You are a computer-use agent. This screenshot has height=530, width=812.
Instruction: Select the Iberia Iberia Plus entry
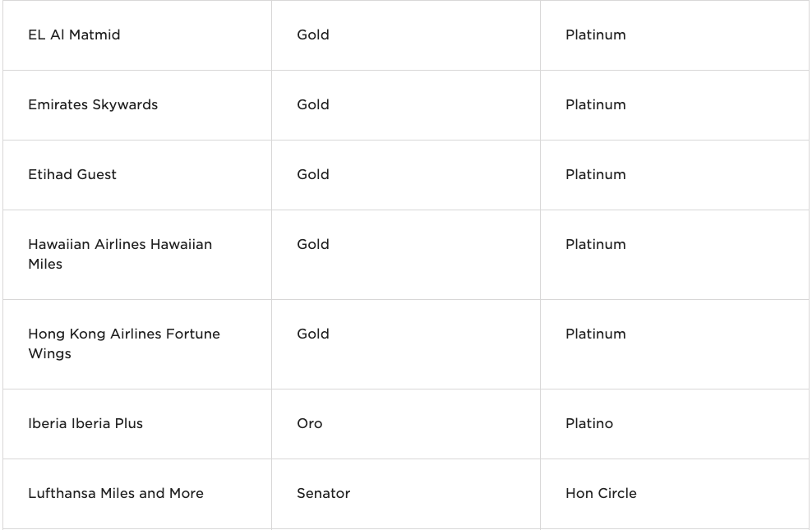tap(85, 423)
